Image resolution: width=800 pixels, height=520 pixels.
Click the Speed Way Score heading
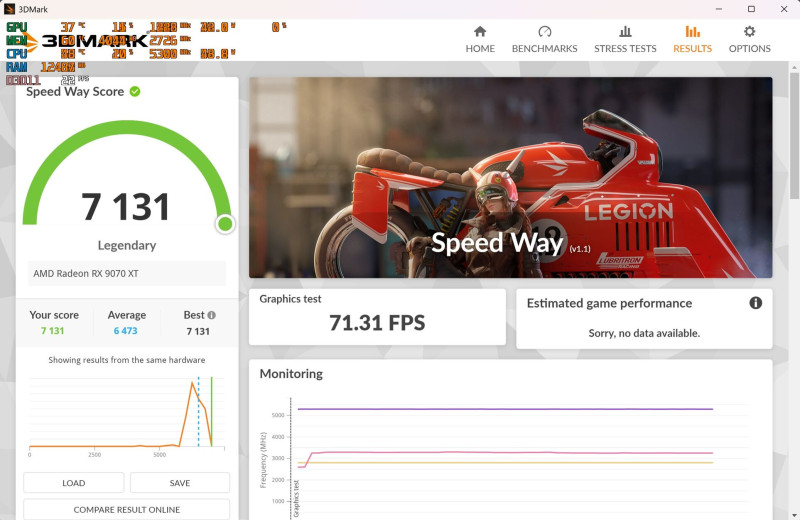[75, 91]
